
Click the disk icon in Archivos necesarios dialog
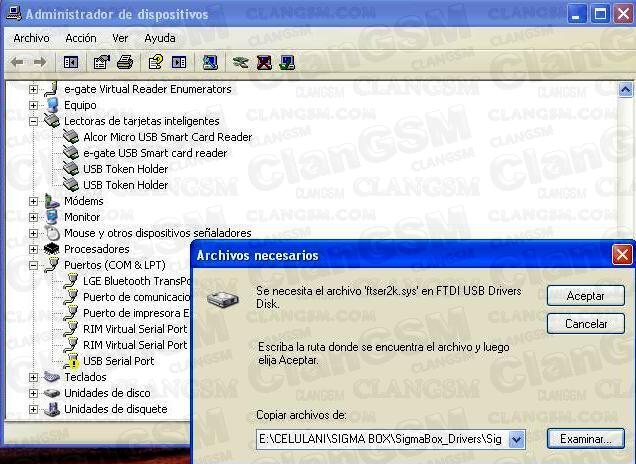tap(223, 300)
